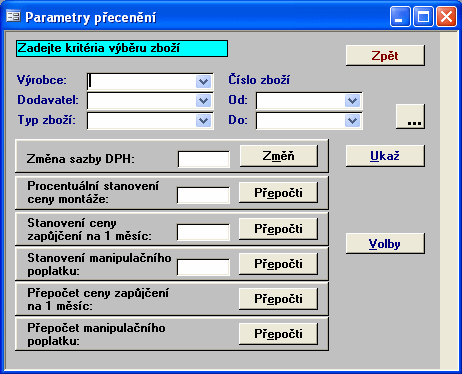This screenshot has width=462, height=374.
Task: Expand the Dodavatel dropdown list
Action: [203, 101]
